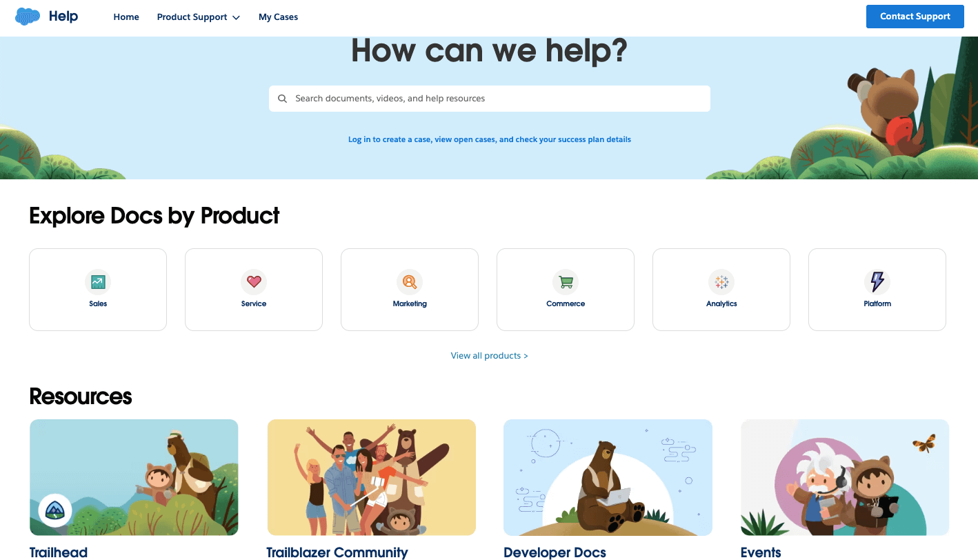The image size is (978, 560).
Task: Click the search magnifier icon
Action: point(282,99)
